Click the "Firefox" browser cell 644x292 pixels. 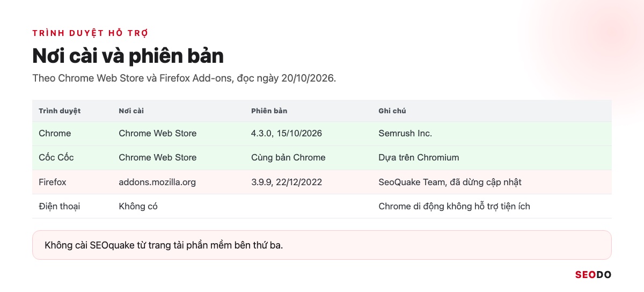(x=53, y=182)
